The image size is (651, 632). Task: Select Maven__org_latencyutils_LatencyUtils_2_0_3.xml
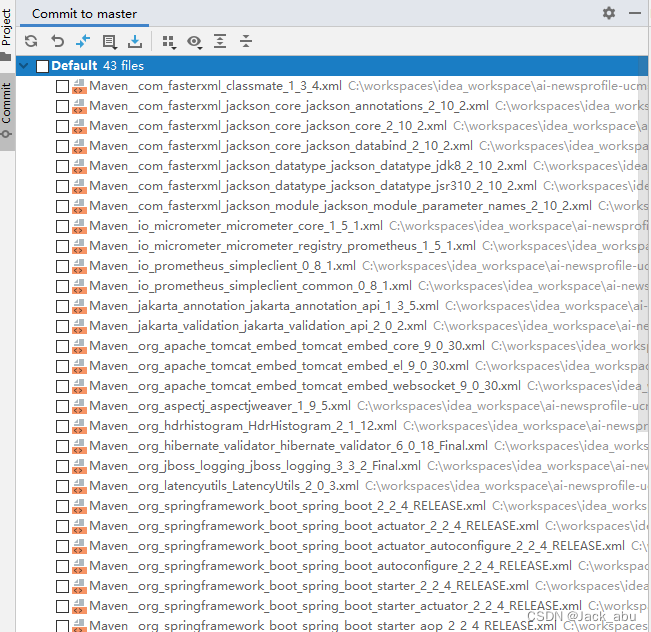click(x=224, y=486)
